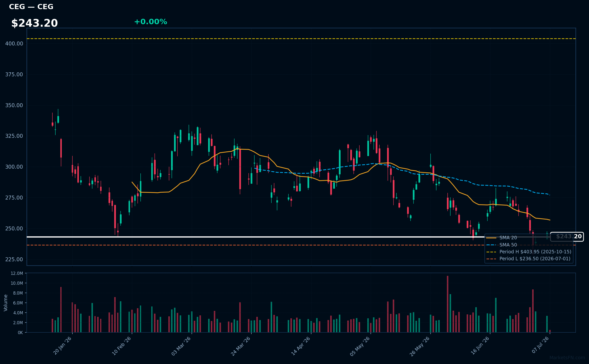Screen dimensions: 589x364
Task: Click the 03 Mar '26 date label
Action: [x=181, y=346]
